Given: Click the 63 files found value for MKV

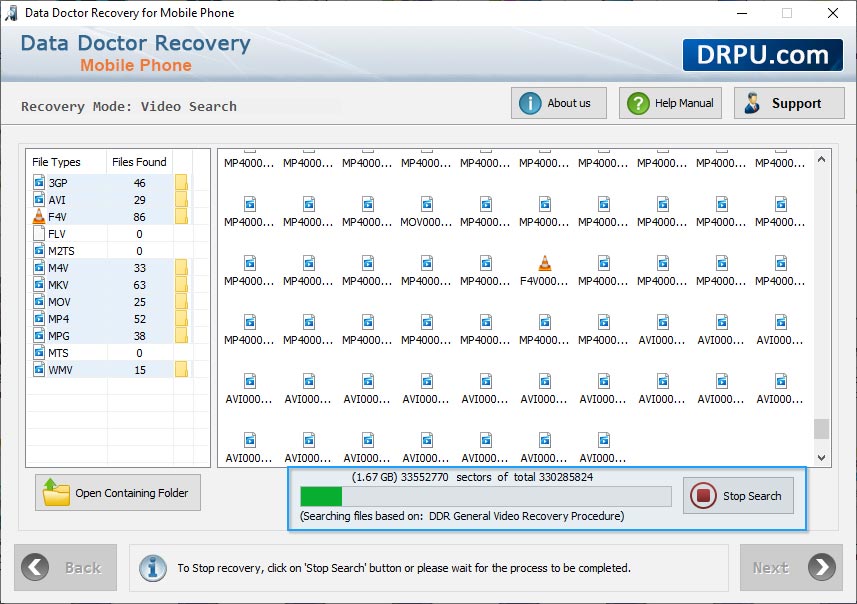Looking at the screenshot, I should 139,285.
